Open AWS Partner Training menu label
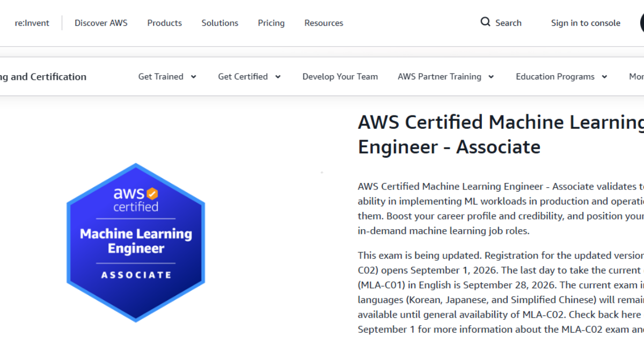This screenshot has width=644, height=337. tap(440, 77)
